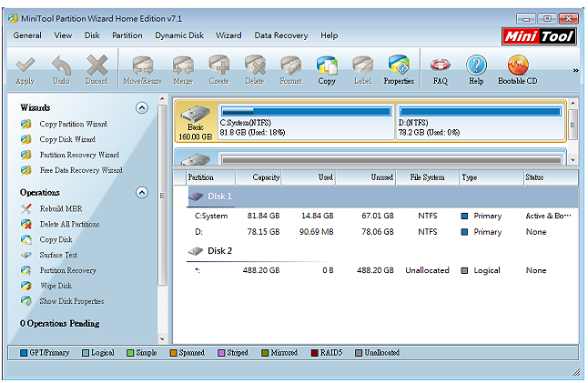Select the Basic 160.00 GB disk icon
Viewport: 588px width, 383px height.
tap(196, 123)
